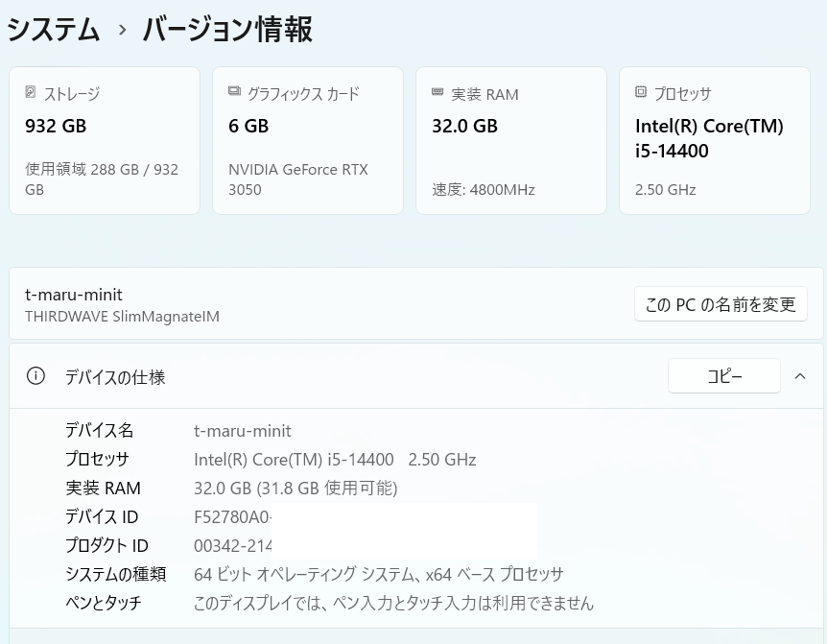The width and height of the screenshot is (827, 644).
Task: Click THIRDWAVE SlimMagnateIM model text
Action: coord(123,317)
